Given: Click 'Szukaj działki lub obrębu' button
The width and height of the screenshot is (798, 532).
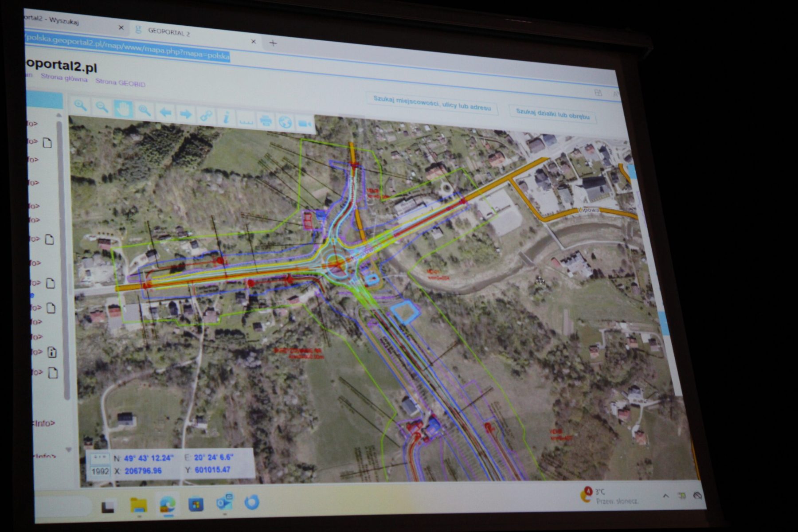Looking at the screenshot, I should (552, 114).
